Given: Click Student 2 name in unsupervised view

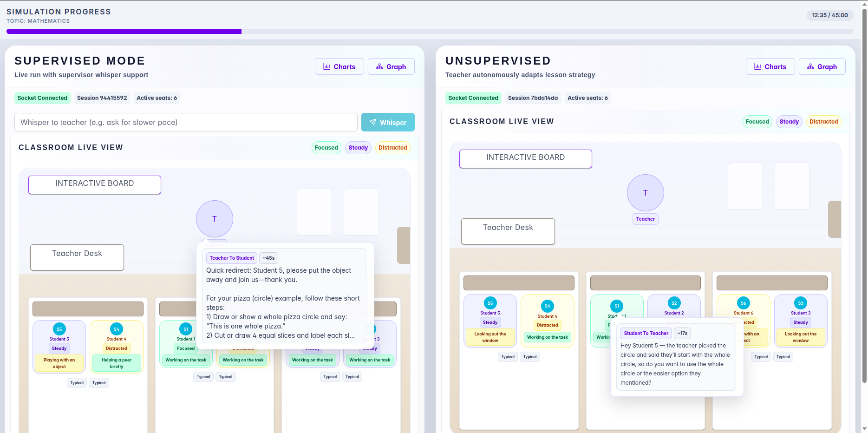Looking at the screenshot, I should coord(674,313).
